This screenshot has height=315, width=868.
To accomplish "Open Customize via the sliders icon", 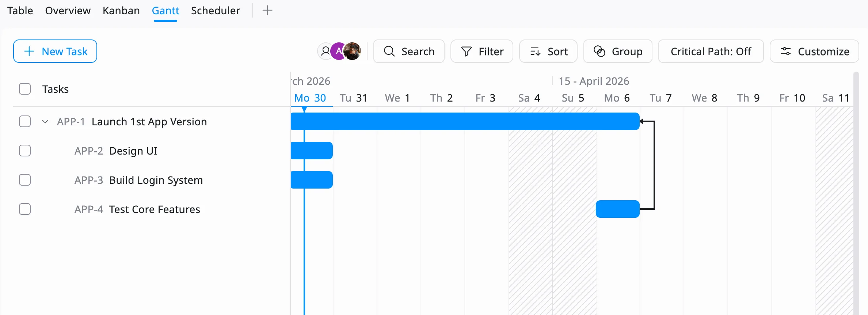I will [786, 51].
